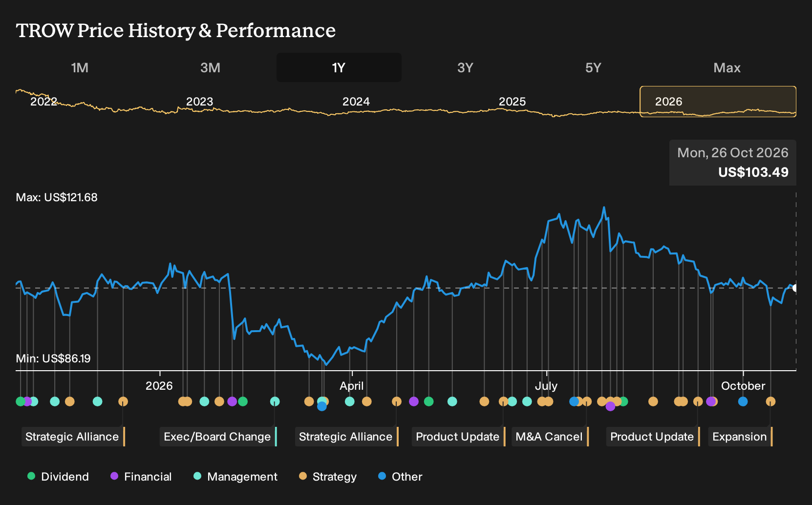Viewport: 812px width, 505px height.
Task: Select the 1Y range tab
Action: (x=339, y=67)
